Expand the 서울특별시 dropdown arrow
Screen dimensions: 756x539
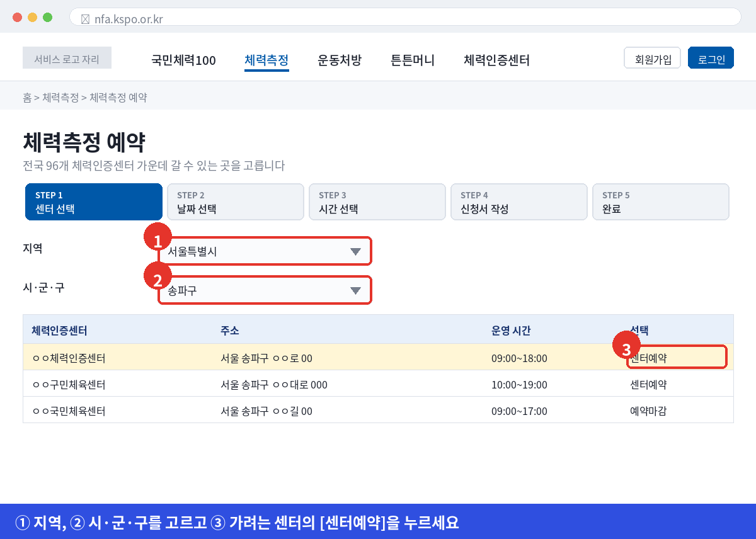tap(355, 252)
